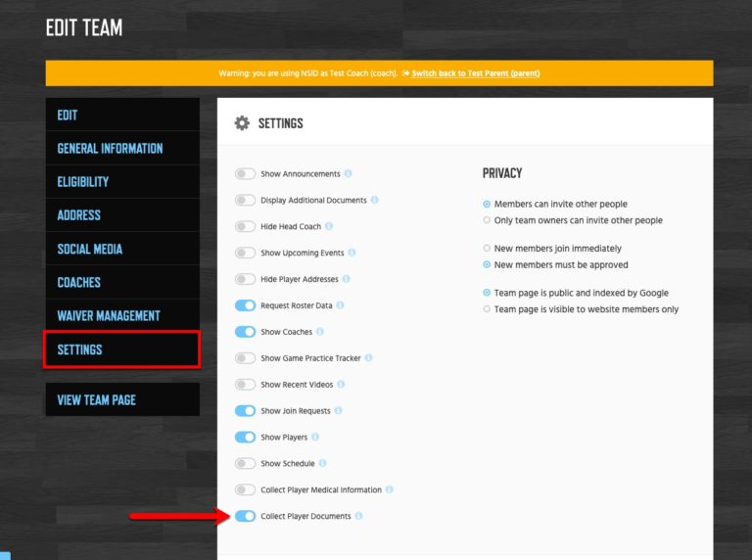Turn off the Show Players toggle

click(245, 438)
